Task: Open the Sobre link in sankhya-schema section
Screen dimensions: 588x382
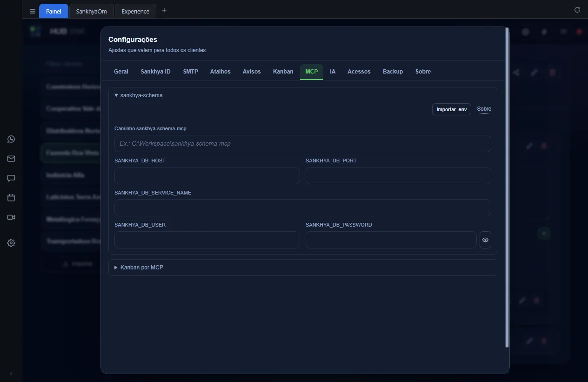Action: click(484, 109)
